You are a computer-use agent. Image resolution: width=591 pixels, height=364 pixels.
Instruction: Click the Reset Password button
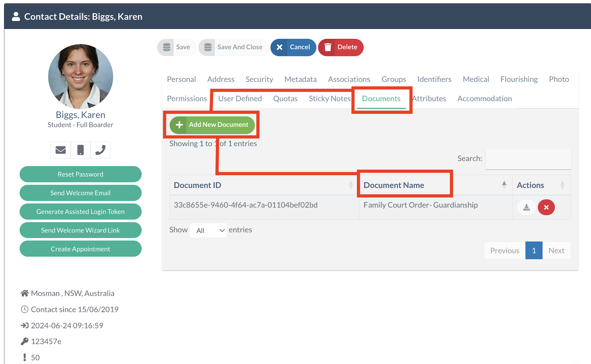(80, 174)
